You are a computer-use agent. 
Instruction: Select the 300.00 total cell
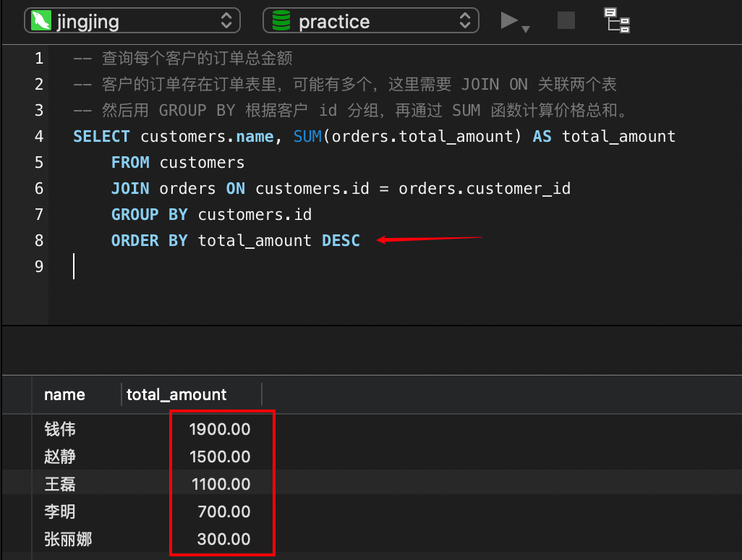pyautogui.click(x=223, y=540)
